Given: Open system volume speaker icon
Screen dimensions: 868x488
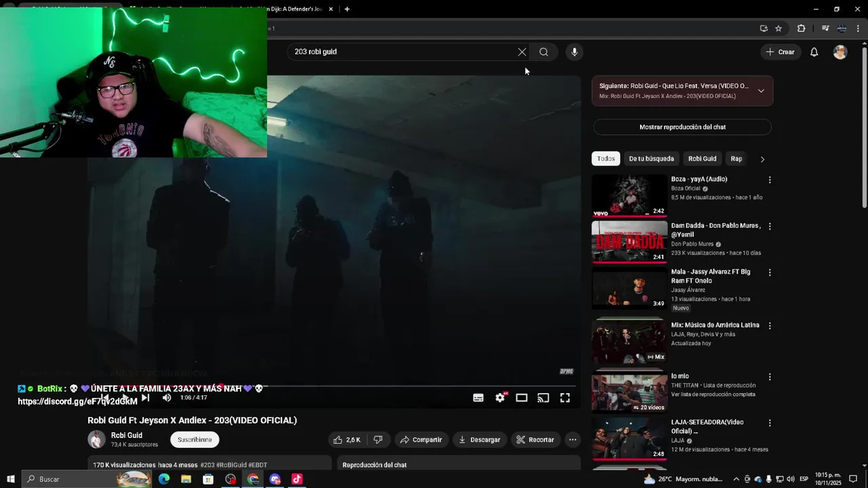Looking at the screenshot, I should 791,479.
